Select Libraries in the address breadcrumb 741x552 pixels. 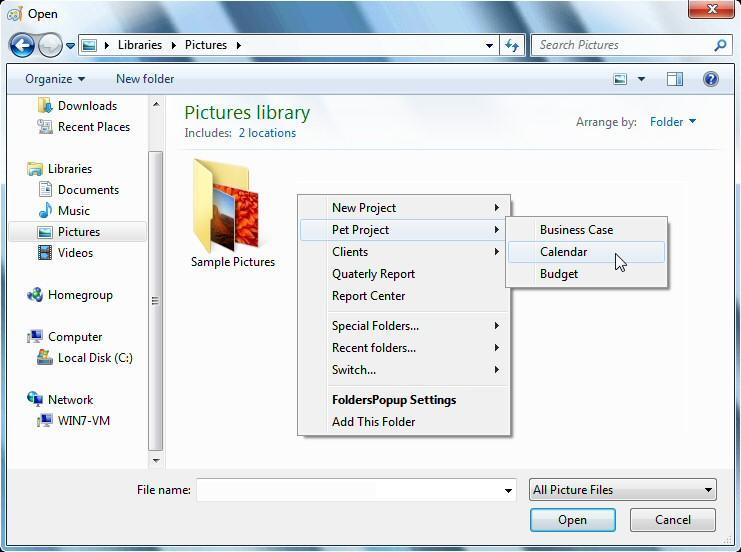[140, 45]
